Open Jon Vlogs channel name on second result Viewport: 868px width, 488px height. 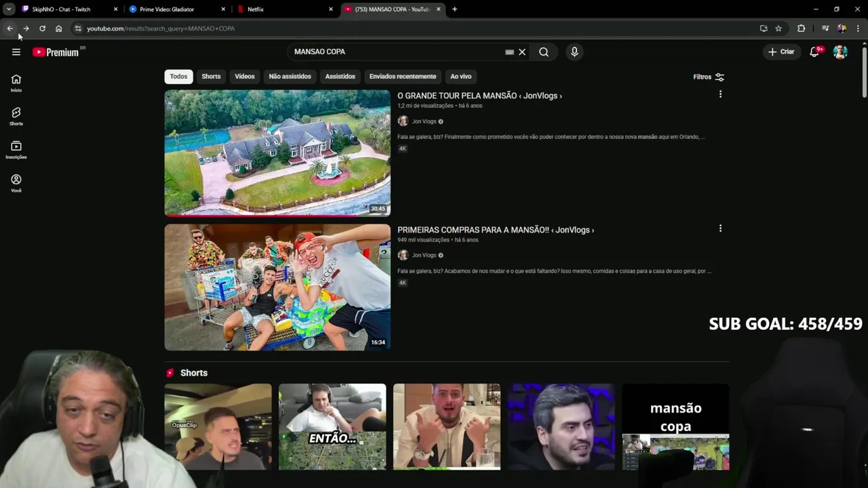click(x=424, y=256)
